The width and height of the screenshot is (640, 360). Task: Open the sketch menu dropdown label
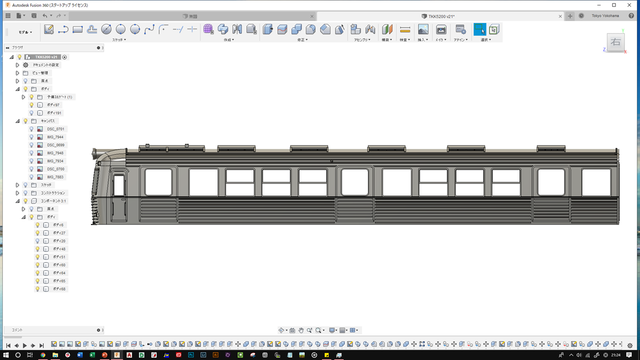coord(119,40)
